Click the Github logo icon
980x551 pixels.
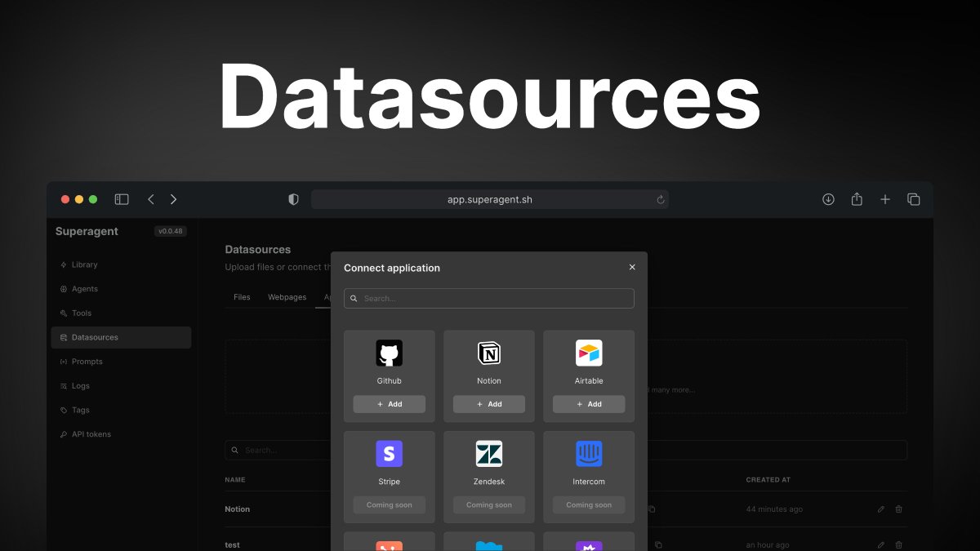pyautogui.click(x=390, y=353)
